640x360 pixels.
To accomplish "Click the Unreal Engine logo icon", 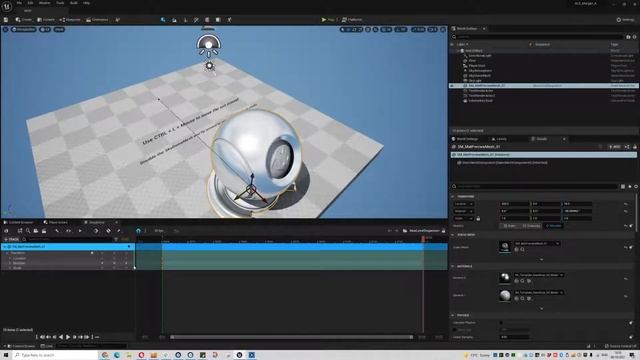I will click(7, 7).
